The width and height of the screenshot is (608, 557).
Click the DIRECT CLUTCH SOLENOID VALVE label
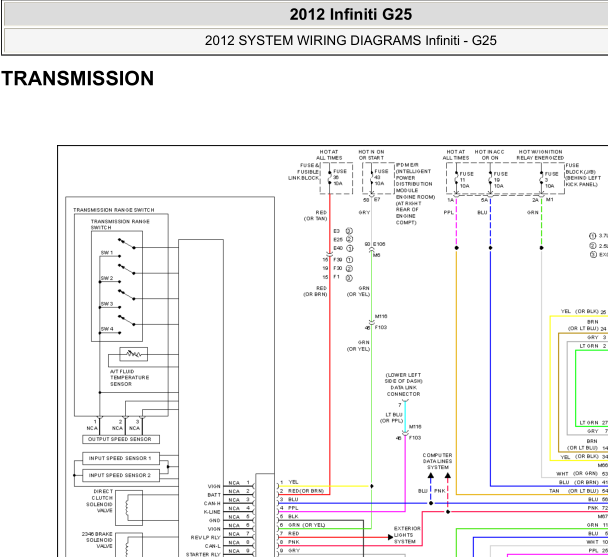(x=99, y=501)
